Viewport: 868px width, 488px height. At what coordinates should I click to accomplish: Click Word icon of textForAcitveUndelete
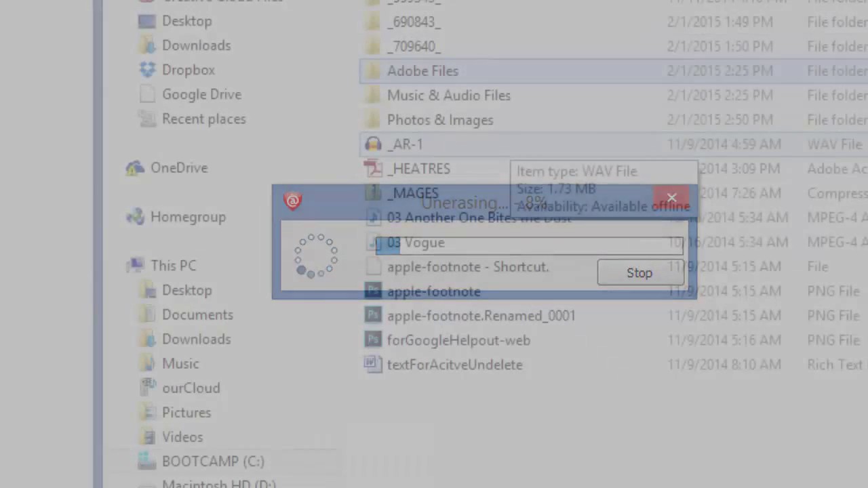(x=373, y=365)
